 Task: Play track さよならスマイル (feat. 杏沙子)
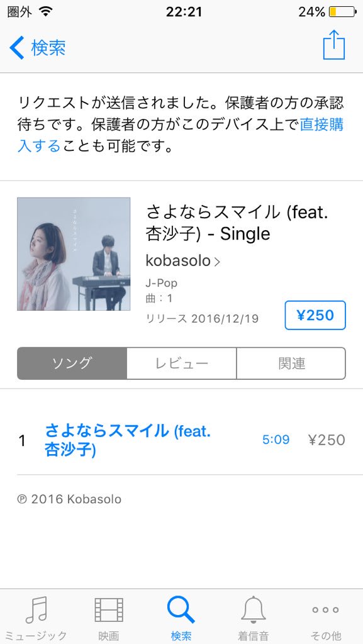click(x=128, y=440)
